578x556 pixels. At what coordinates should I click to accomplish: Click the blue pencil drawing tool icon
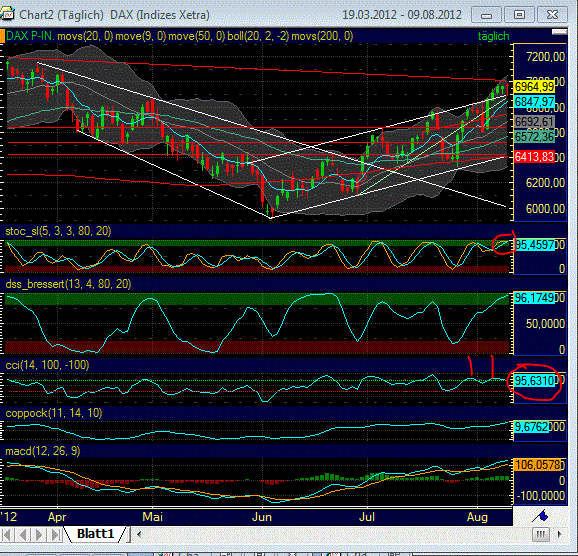(540, 516)
